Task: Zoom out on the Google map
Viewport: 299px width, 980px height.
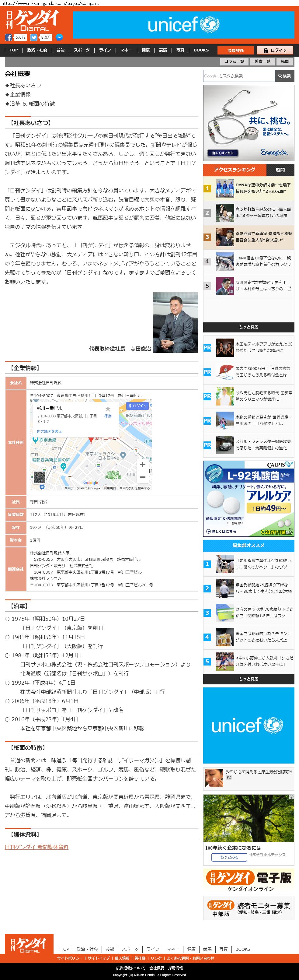Action: click(142, 477)
